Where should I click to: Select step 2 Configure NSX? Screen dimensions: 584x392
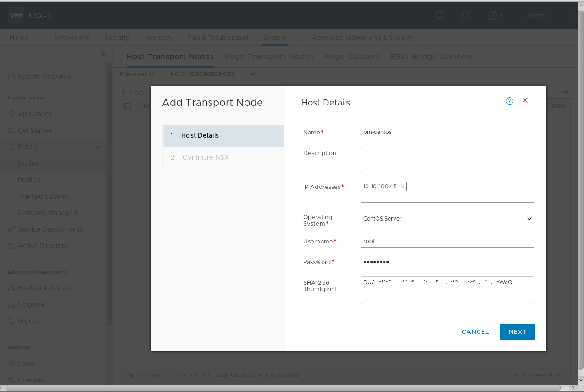(224, 158)
